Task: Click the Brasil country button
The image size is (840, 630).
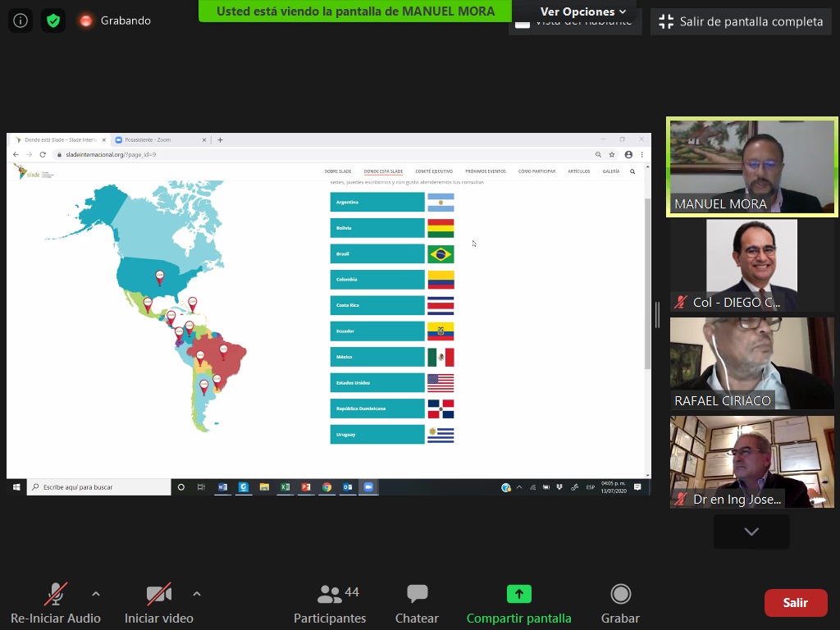Action: click(377, 253)
